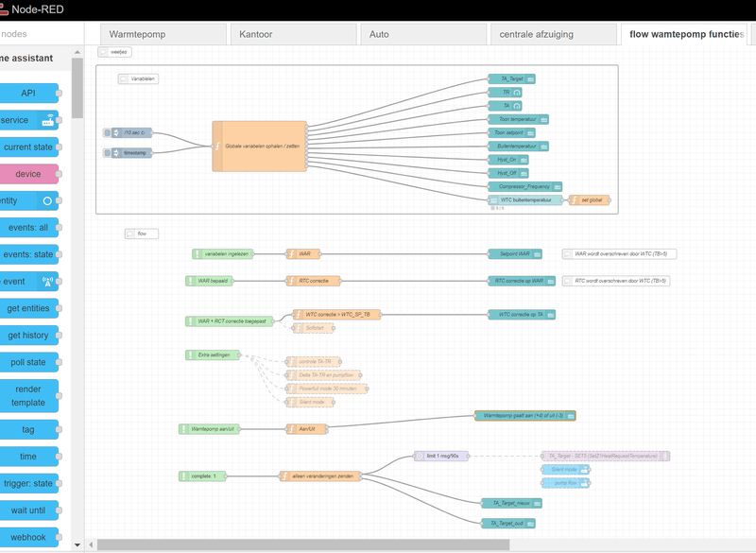The height and width of the screenshot is (553, 756).
Task: Click the Node-RED logo in the header
Action: [x=4, y=9]
